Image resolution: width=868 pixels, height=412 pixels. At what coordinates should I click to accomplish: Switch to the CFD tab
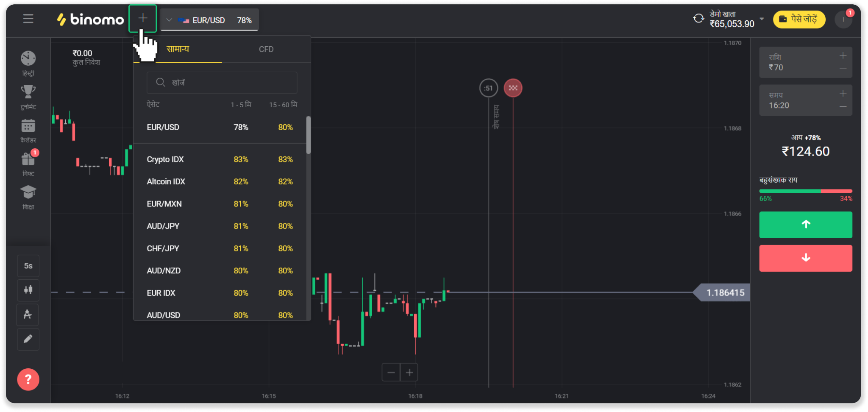(x=266, y=49)
